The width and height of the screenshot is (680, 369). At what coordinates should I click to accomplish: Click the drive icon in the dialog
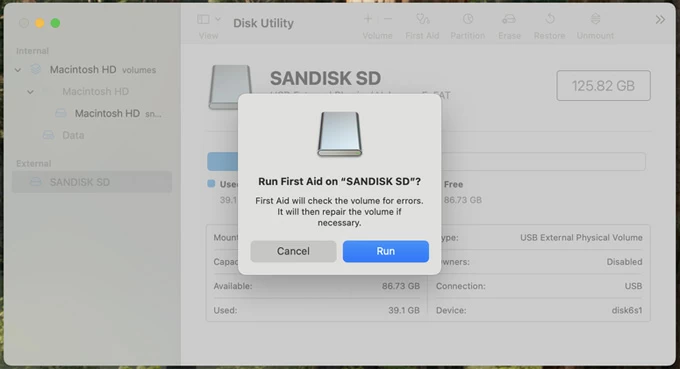340,134
